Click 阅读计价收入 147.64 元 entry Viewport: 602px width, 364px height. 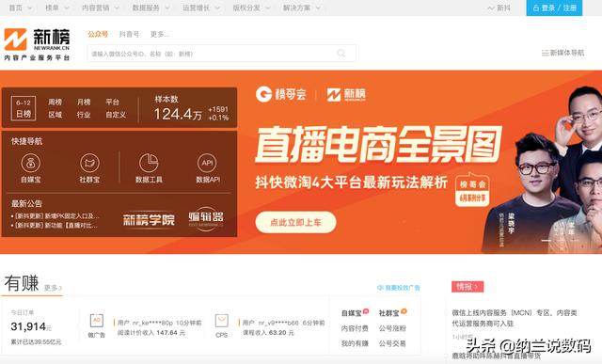[150, 333]
